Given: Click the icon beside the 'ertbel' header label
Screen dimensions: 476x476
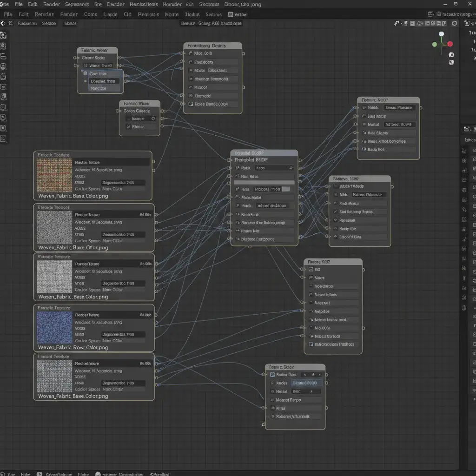Looking at the screenshot, I should [231, 14].
